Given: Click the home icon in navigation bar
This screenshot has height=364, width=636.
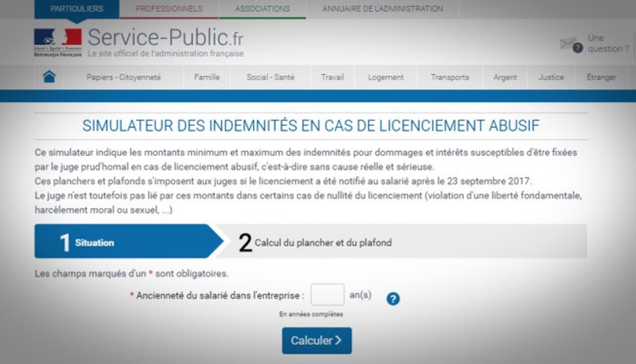Looking at the screenshot, I should tap(49, 77).
